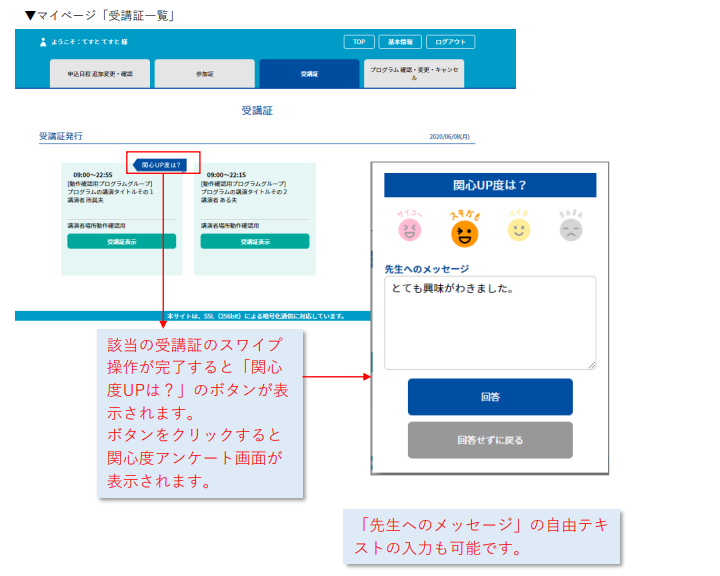Select the gray frowning face emoji
This screenshot has width=720, height=576.
571,230
